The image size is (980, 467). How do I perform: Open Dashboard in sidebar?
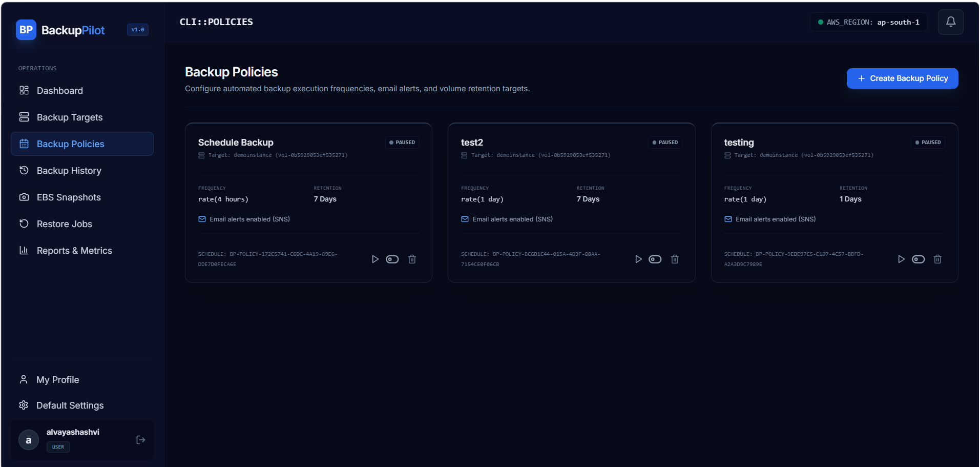point(82,91)
